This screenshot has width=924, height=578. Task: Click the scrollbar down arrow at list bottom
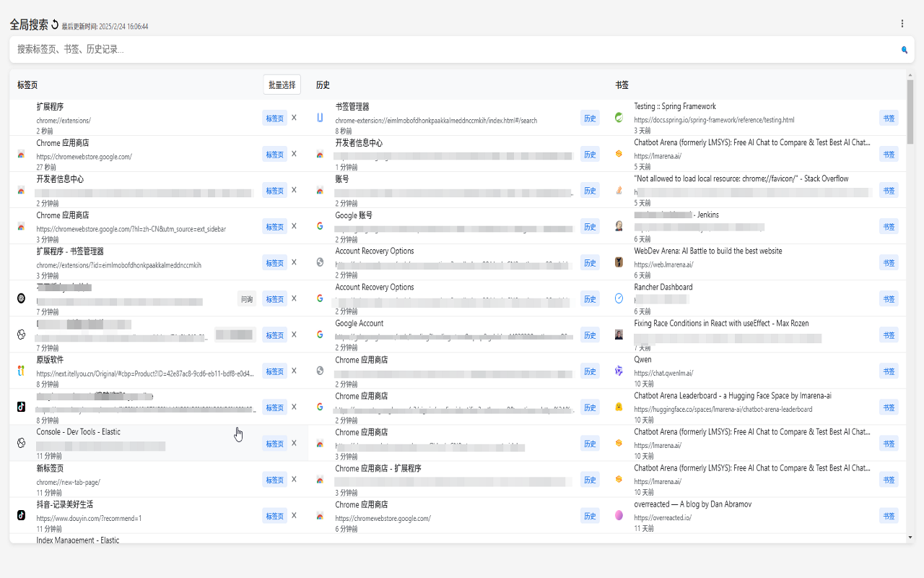910,538
